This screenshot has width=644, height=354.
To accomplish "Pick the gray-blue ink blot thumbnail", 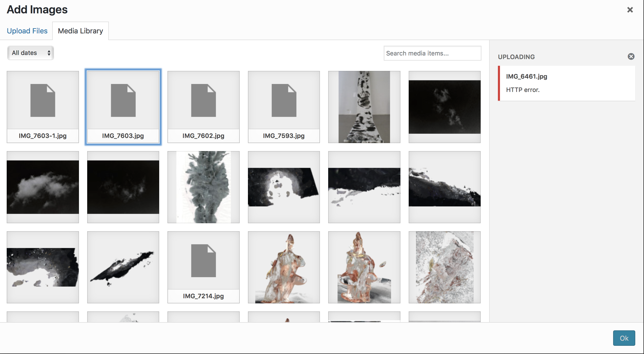I will [203, 187].
